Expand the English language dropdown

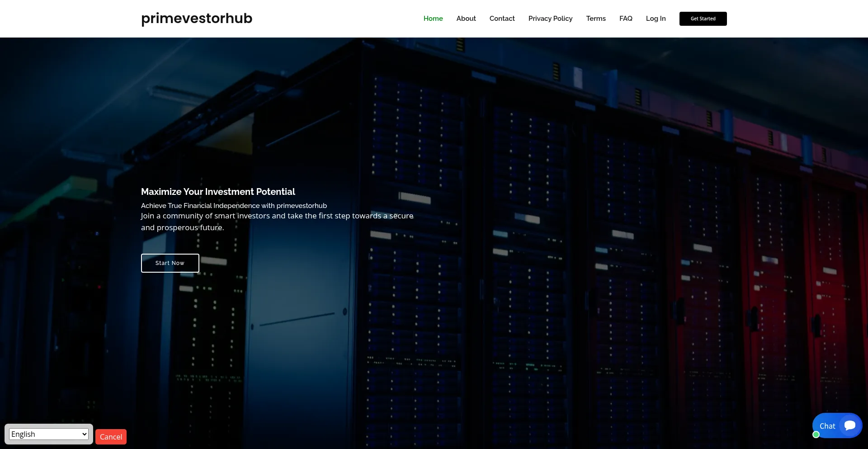click(49, 434)
